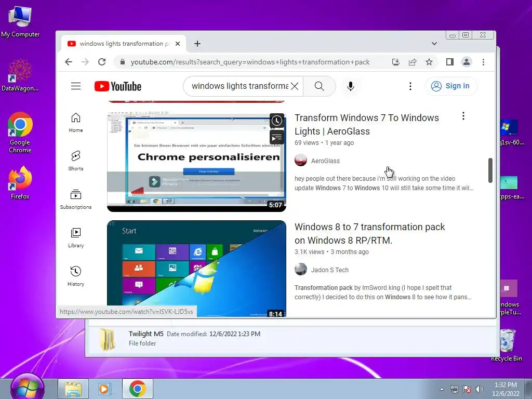Go back using Chrome's back arrow
Screen dimensions: 532x399
coord(69,62)
